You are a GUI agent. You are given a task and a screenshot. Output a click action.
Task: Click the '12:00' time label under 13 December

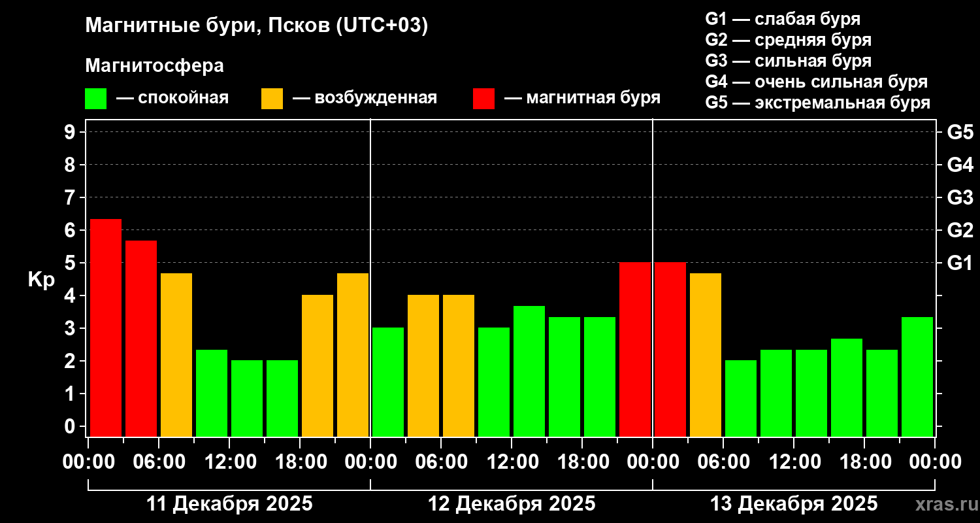[794, 462]
